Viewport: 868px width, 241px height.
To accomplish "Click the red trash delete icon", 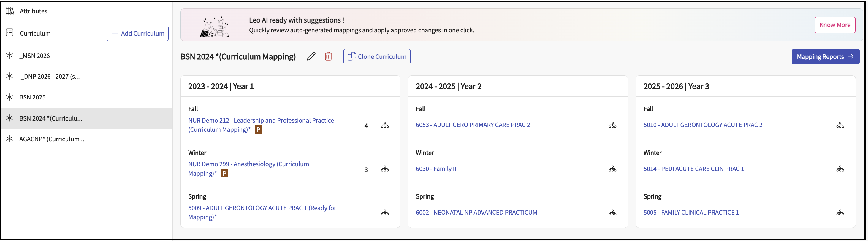I will [328, 56].
